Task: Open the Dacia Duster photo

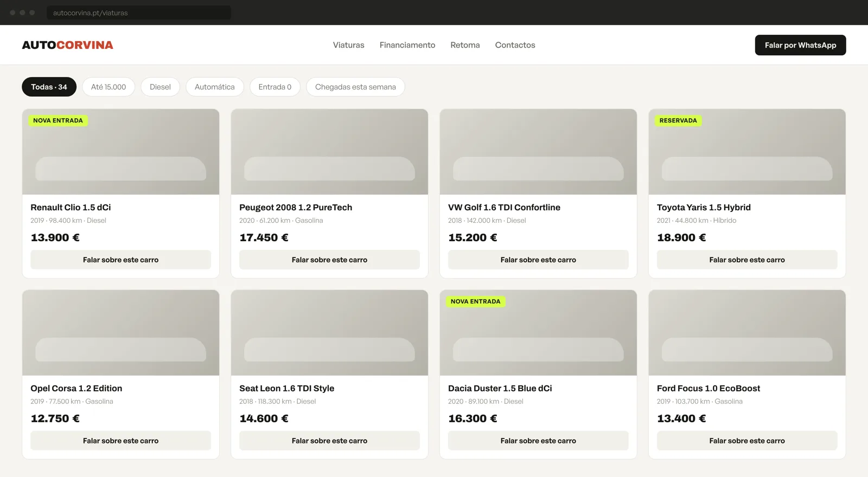Action: [538, 333]
